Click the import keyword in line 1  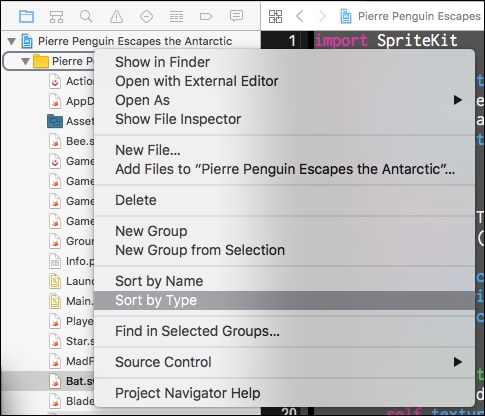pos(341,41)
